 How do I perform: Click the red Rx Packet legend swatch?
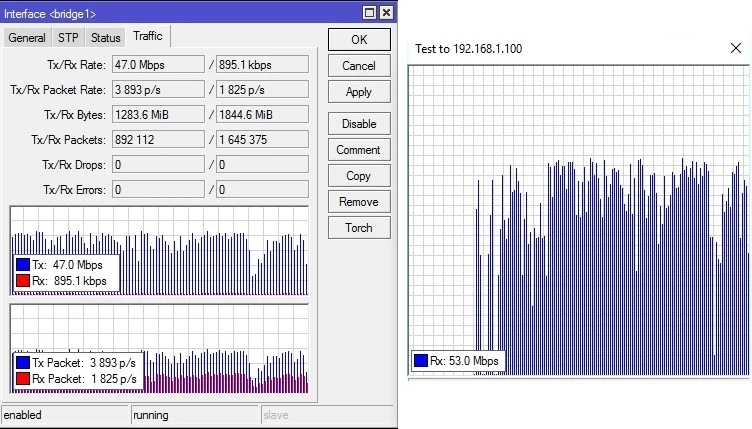23,377
